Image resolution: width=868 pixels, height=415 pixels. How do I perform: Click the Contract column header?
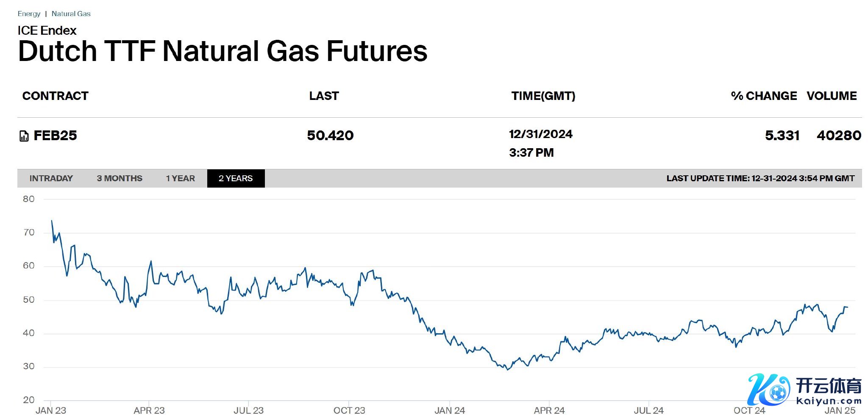coord(56,96)
